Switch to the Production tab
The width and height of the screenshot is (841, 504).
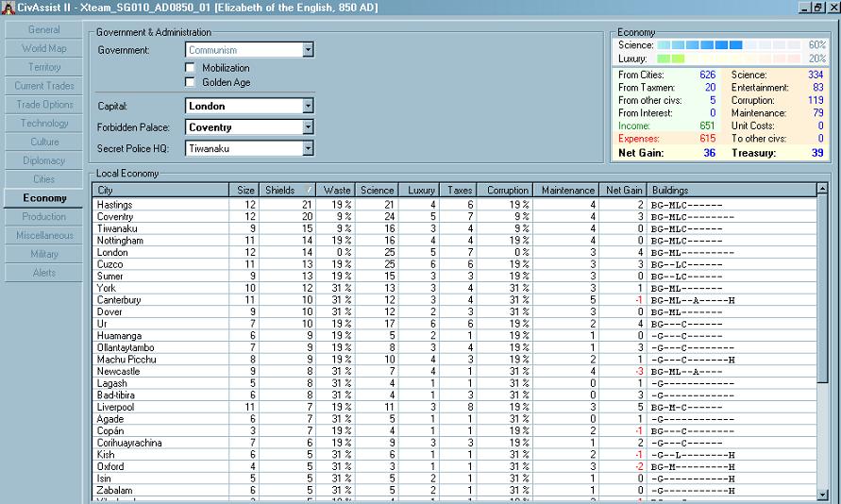[x=44, y=217]
